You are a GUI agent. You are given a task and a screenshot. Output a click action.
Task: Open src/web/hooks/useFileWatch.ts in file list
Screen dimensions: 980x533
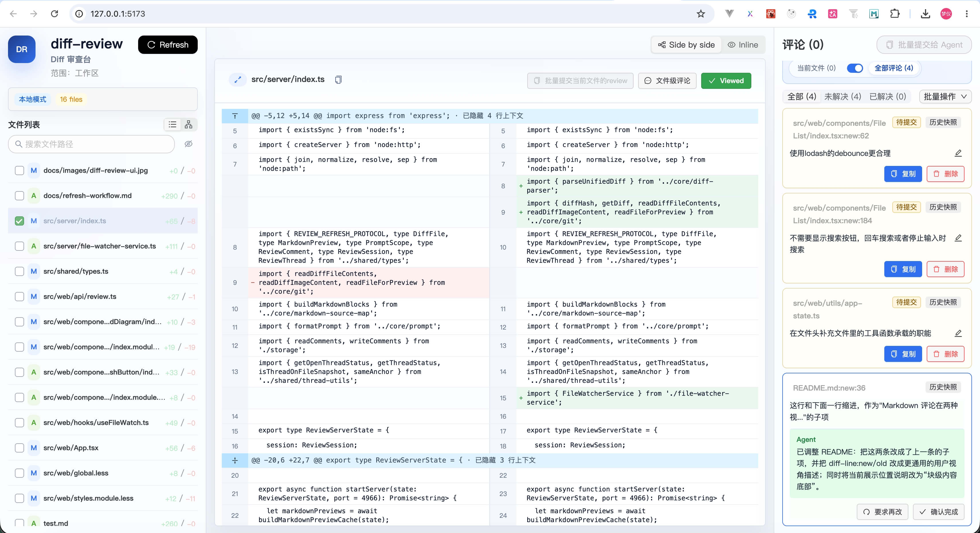tap(103, 423)
